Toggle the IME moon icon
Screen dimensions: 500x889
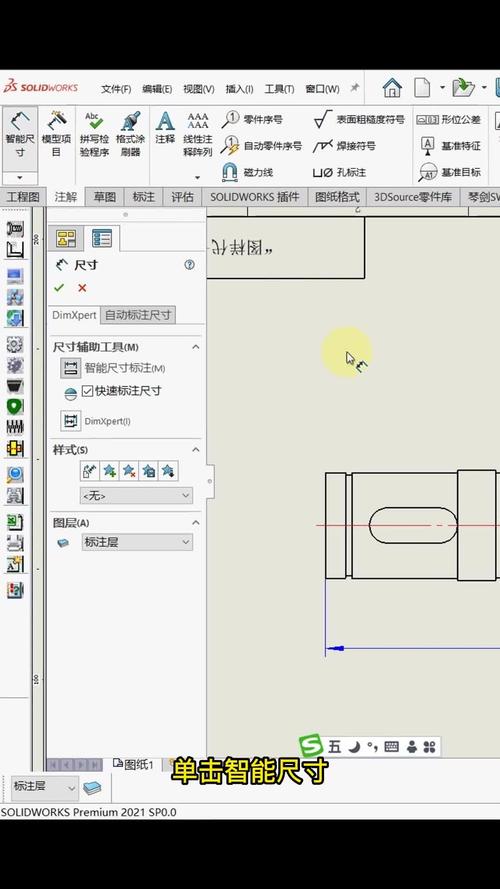[354, 747]
